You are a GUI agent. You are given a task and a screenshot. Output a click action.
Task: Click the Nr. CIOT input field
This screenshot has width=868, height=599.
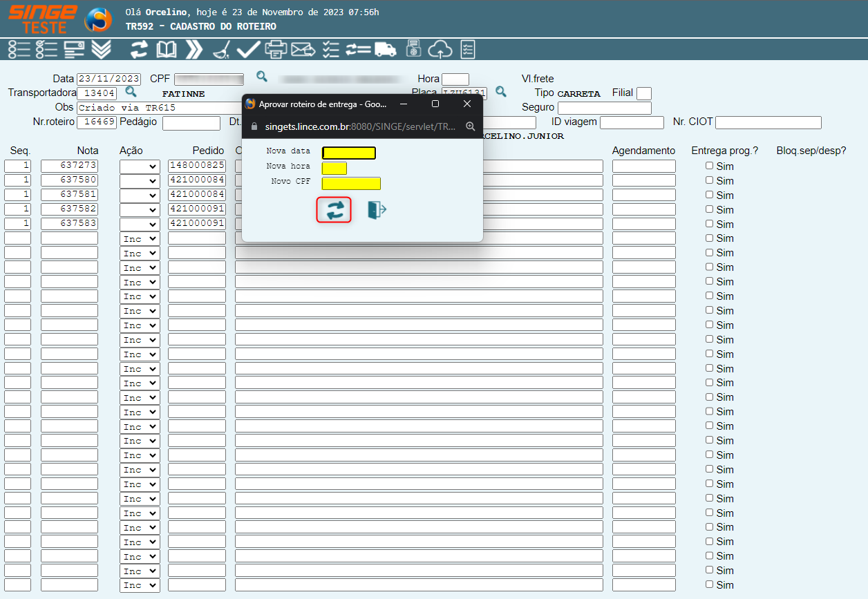(x=768, y=122)
